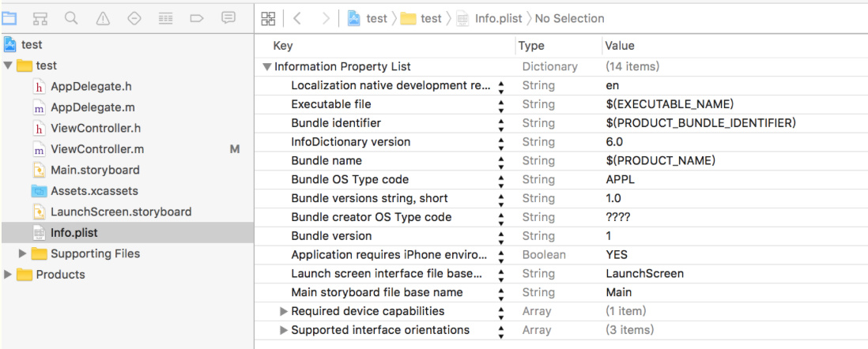This screenshot has height=349, width=868.
Task: Select AppDelegate.m in the navigator
Action: (86, 107)
